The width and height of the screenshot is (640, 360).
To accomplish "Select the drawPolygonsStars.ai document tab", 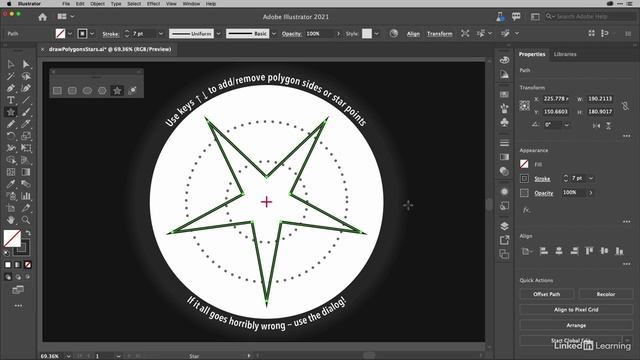I will point(110,49).
